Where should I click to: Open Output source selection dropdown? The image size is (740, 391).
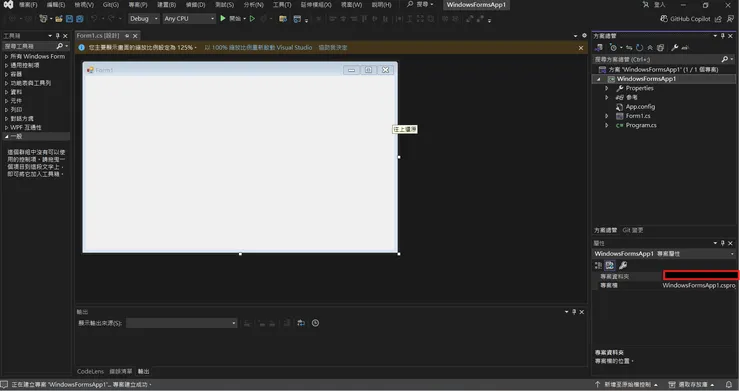pos(182,323)
